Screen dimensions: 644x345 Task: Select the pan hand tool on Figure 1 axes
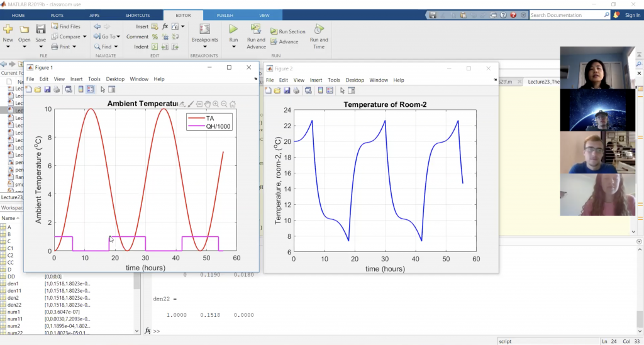pos(208,104)
